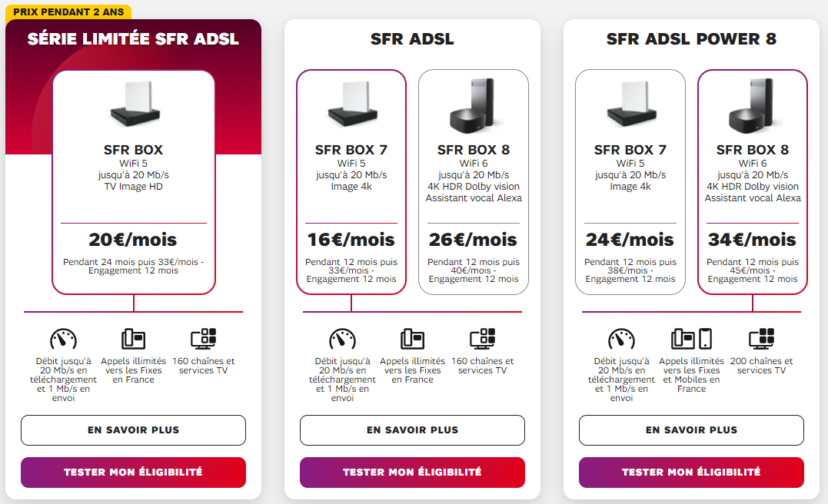828x504 pixels.
Task: Select SFR BOX 8 option at 26€/mois
Action: [474, 181]
